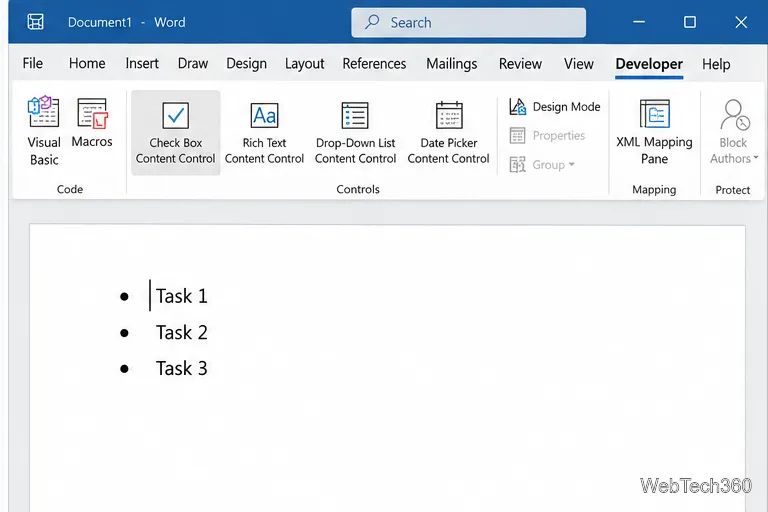Open the Properties button in Controls
Image resolution: width=768 pixels, height=512 pixels.
547,135
